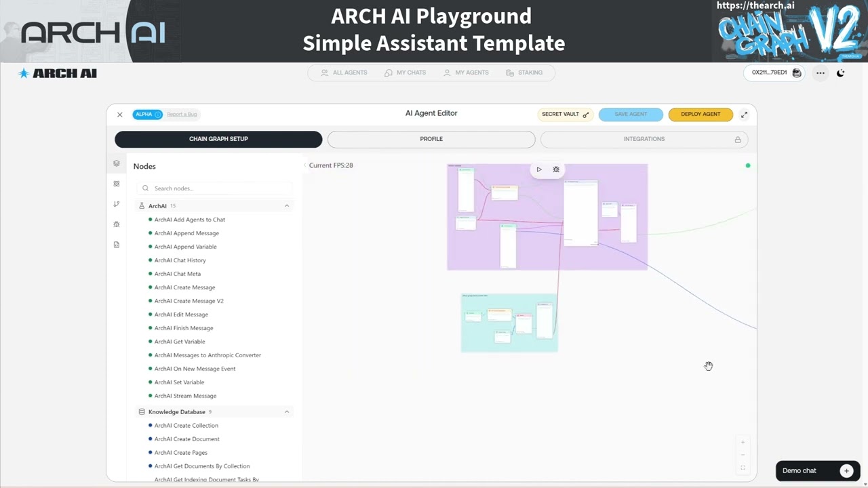Collapse the Nodes panel with arrow
The image size is (868, 488).
(x=304, y=165)
